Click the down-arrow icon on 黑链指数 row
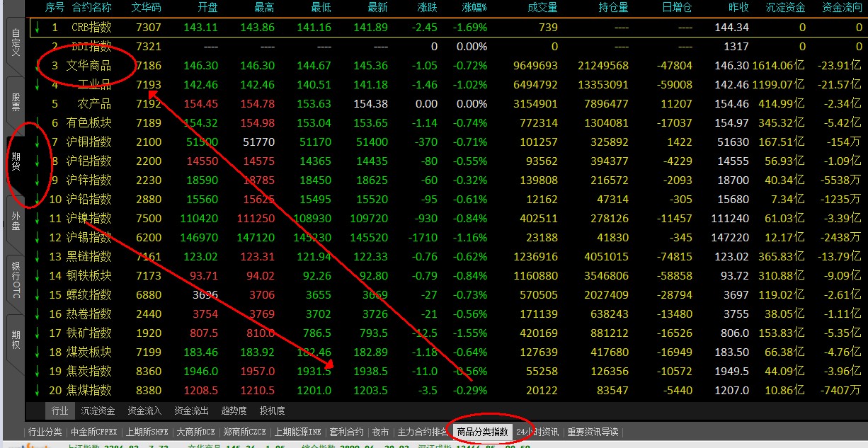 tap(36, 257)
